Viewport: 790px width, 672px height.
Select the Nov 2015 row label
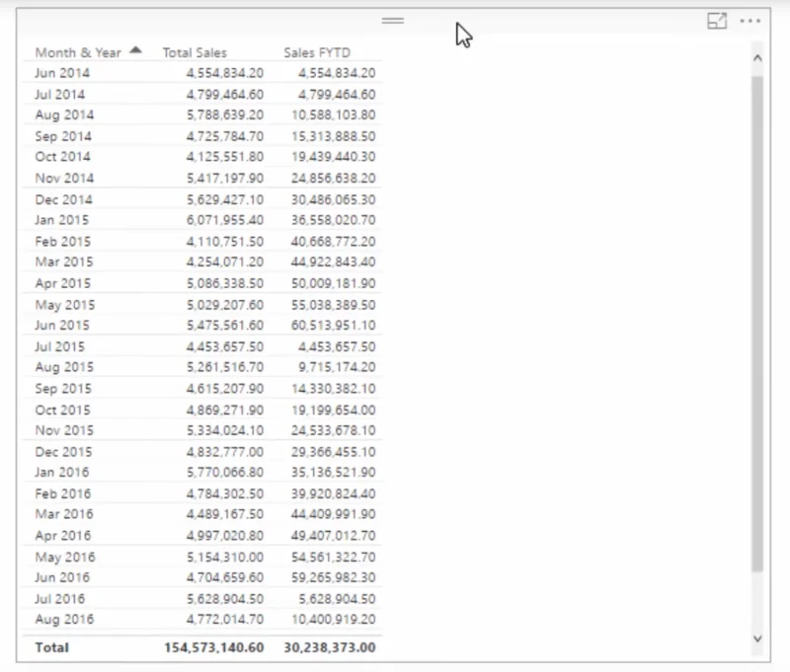click(x=64, y=430)
